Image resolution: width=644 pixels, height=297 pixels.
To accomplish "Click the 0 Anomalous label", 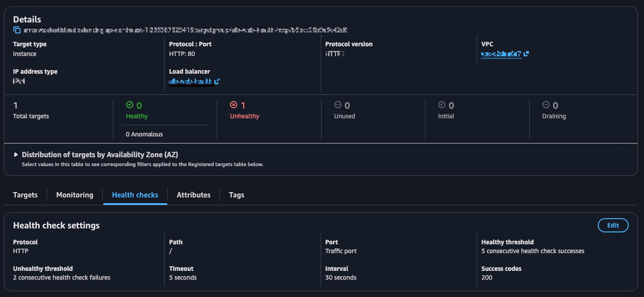I will coord(144,134).
